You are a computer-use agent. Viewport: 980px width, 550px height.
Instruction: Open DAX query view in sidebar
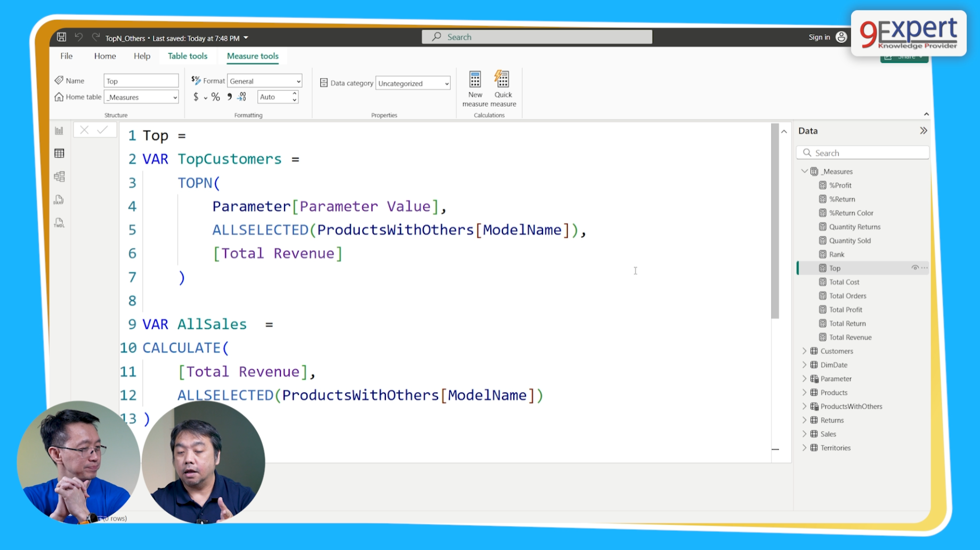coord(59,200)
